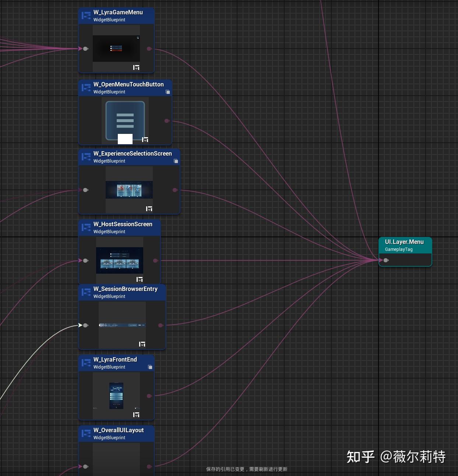Click the asset state icon below W_LyraGameMenu thumbnail
This screenshot has width=458, height=476.
click(x=135, y=67)
